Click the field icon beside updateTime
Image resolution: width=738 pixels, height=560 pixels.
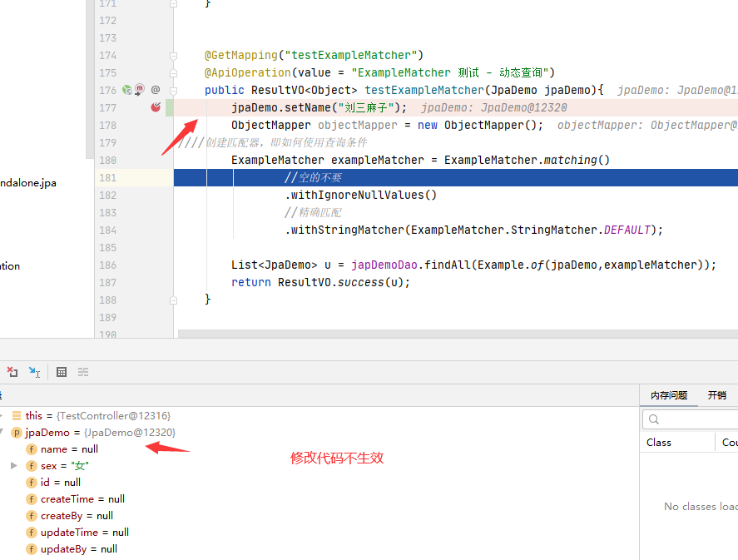pos(31,533)
